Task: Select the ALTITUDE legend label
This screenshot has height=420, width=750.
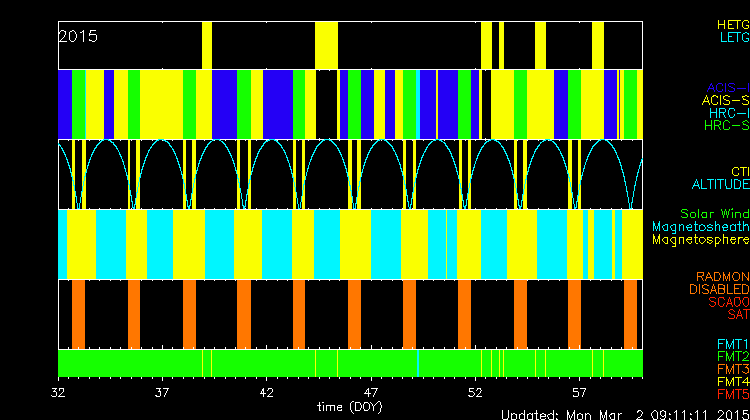Action: point(719,185)
